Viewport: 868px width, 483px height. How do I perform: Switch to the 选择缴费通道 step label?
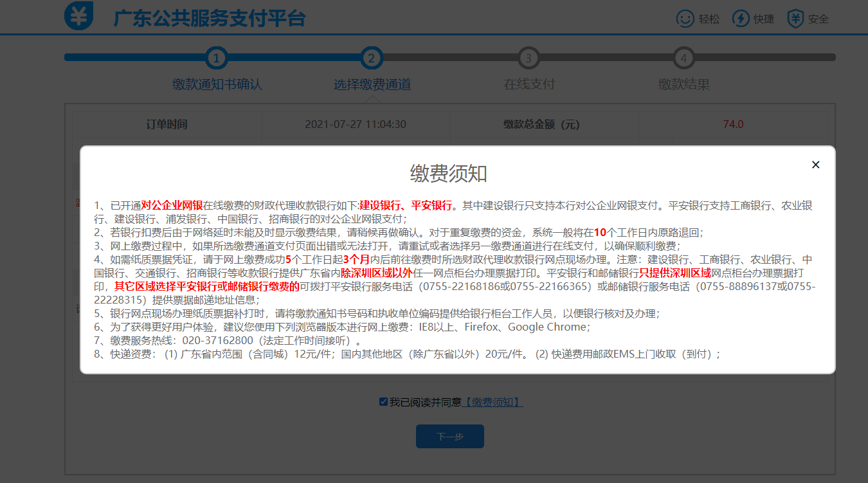(x=372, y=85)
